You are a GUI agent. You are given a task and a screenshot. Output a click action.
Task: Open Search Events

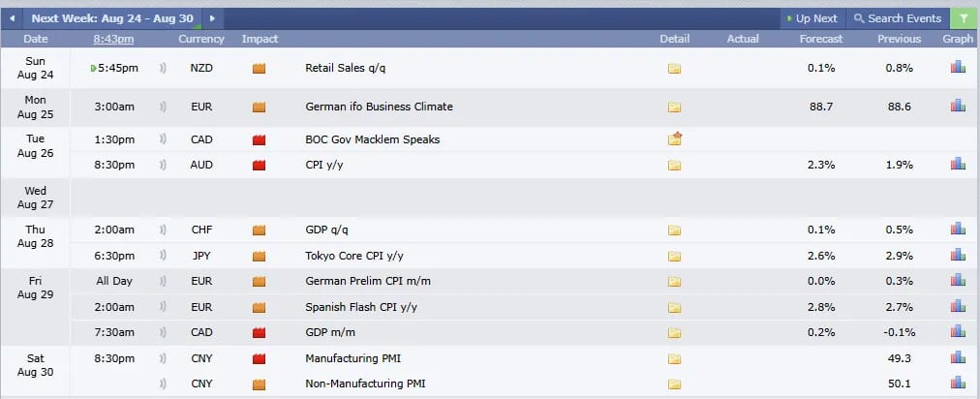point(898,18)
